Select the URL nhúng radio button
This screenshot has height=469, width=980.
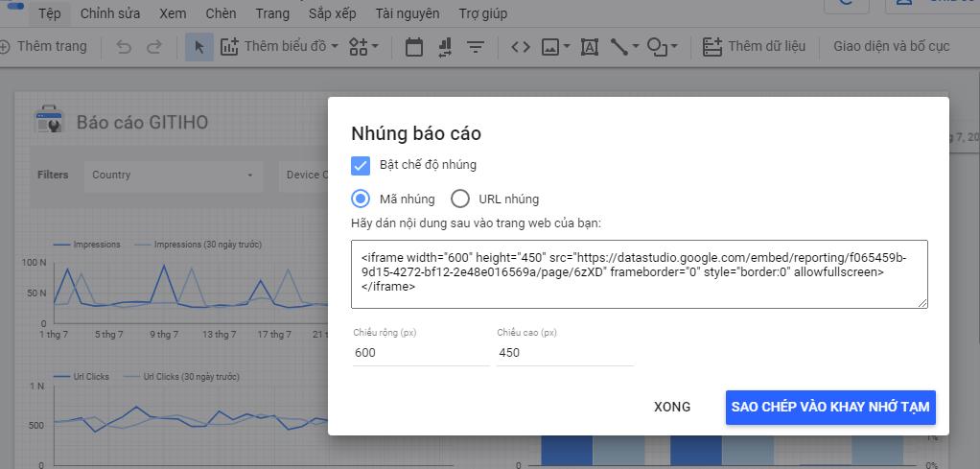[460, 199]
